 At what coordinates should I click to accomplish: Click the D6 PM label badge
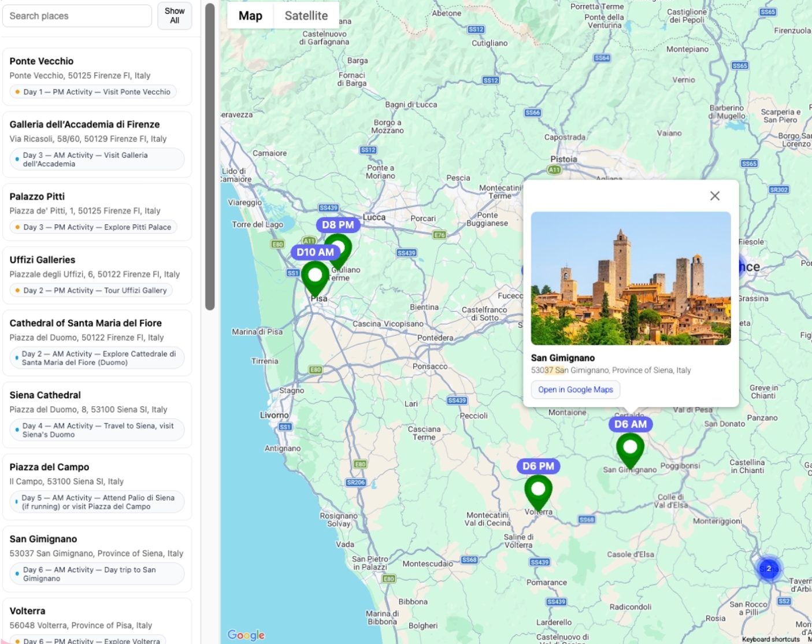tap(538, 466)
